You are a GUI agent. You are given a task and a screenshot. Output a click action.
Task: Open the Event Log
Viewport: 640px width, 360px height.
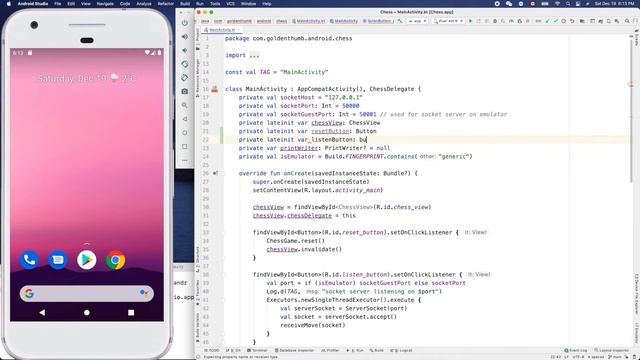coord(576,350)
